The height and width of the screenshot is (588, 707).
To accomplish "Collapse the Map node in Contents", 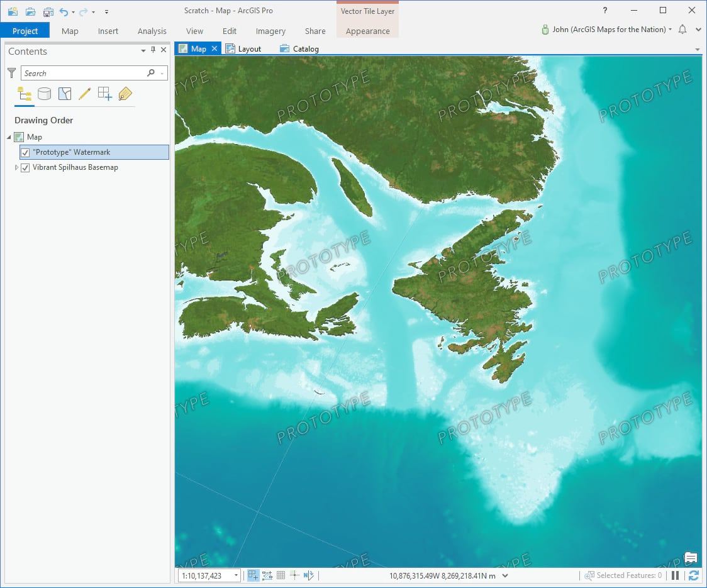I will [9, 137].
